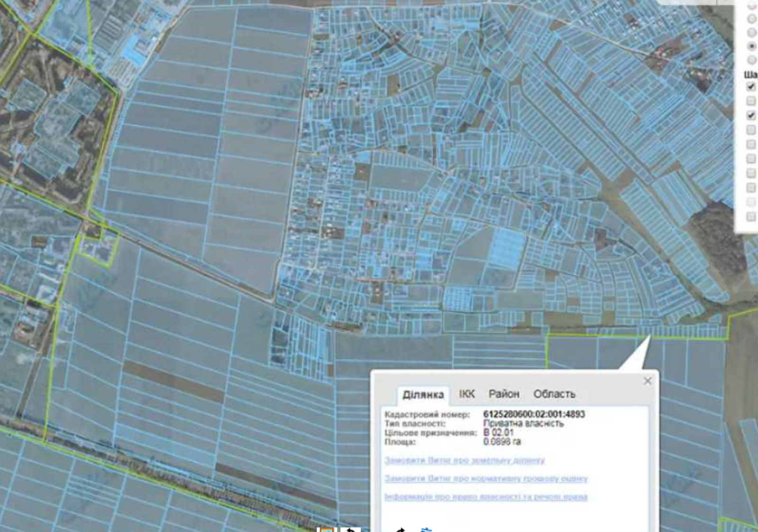Viewport: 758px width, 532px height.
Task: Open the first link to order parcel extract
Action: coord(464,460)
